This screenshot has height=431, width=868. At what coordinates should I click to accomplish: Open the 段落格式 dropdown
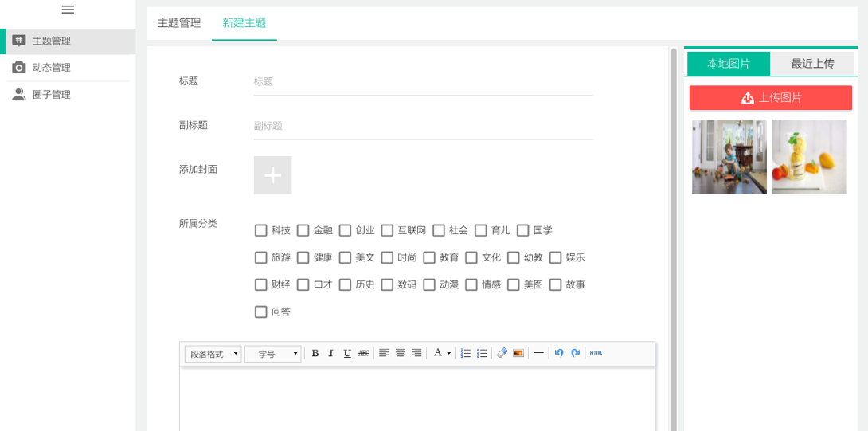(x=213, y=354)
